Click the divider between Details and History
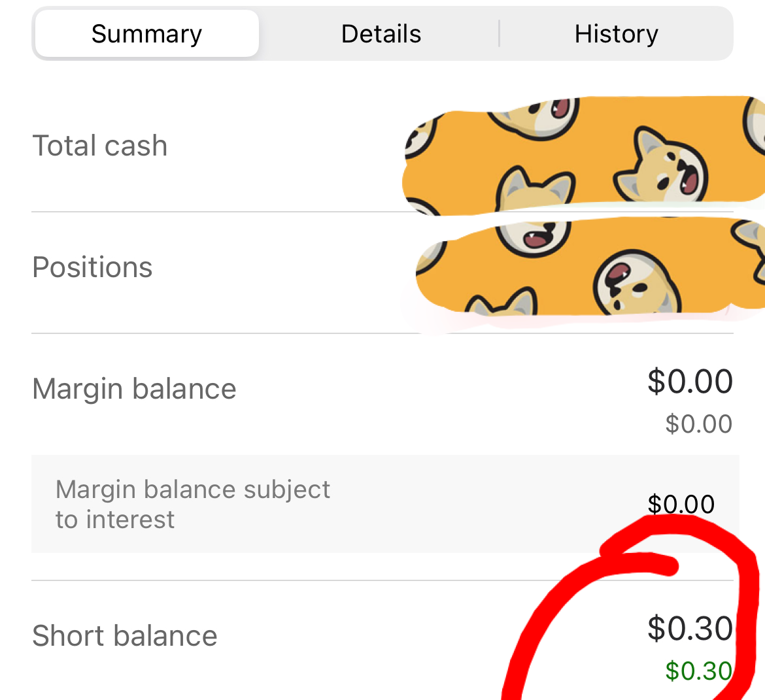 [499, 33]
